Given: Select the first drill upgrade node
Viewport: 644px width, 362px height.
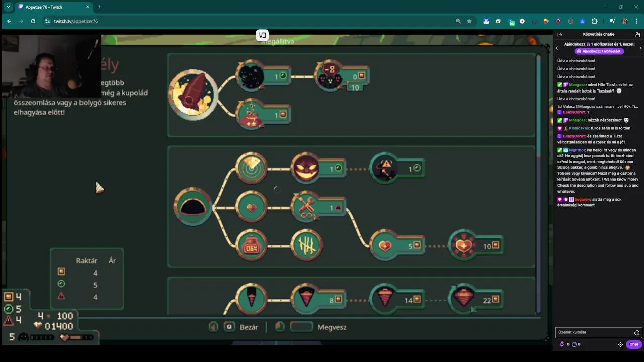Looking at the screenshot, I should click(251, 299).
